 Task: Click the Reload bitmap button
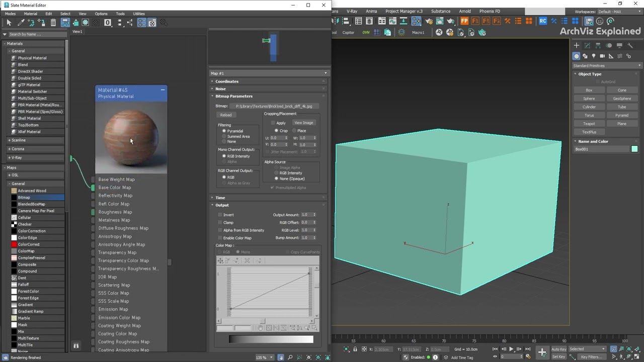click(x=226, y=115)
